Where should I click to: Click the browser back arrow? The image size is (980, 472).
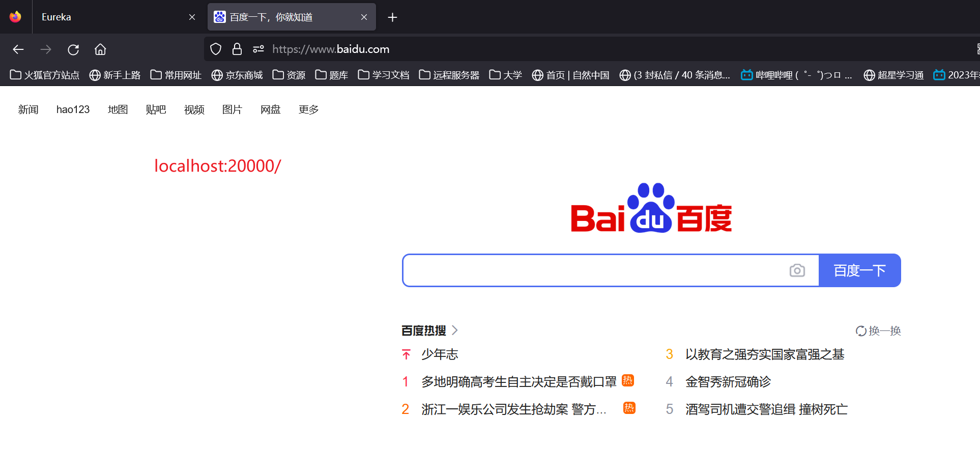click(x=18, y=49)
